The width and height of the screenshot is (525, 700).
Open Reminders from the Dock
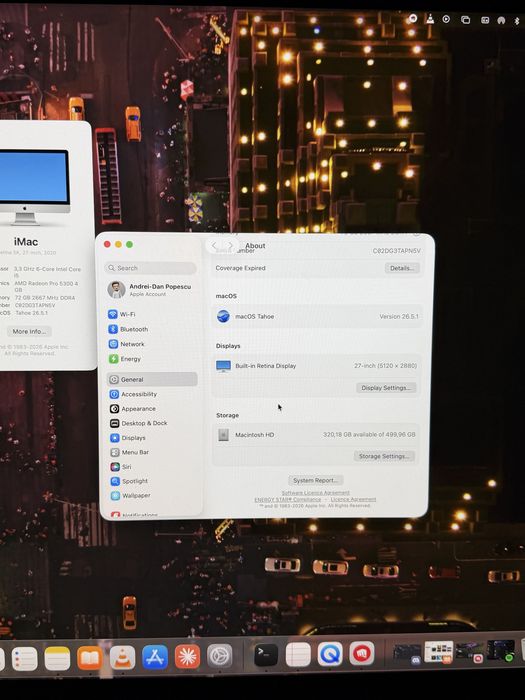(25, 658)
